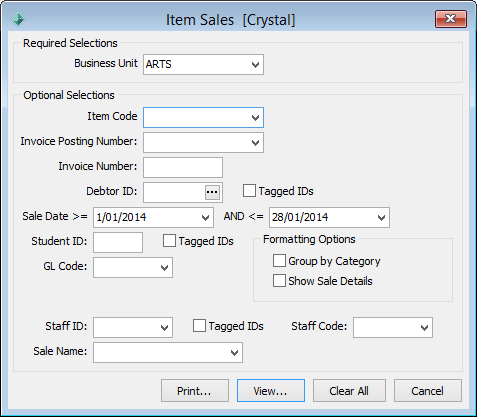Click the Item Code label

point(112,116)
